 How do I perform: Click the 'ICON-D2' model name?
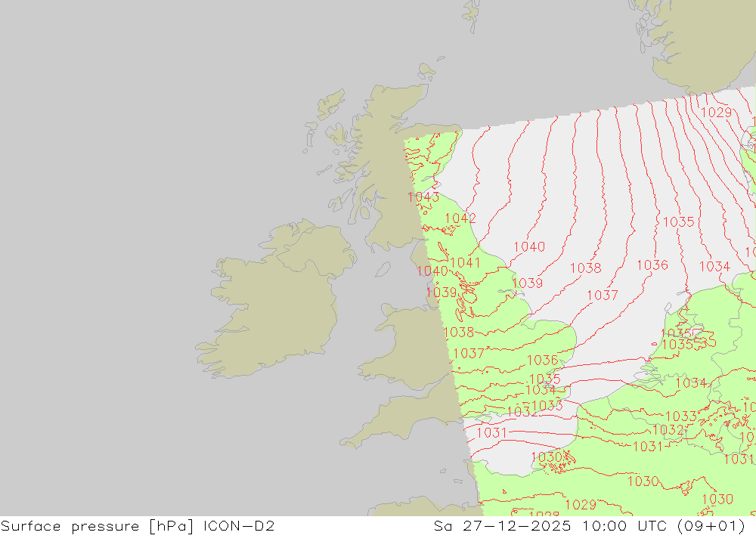coord(239,525)
